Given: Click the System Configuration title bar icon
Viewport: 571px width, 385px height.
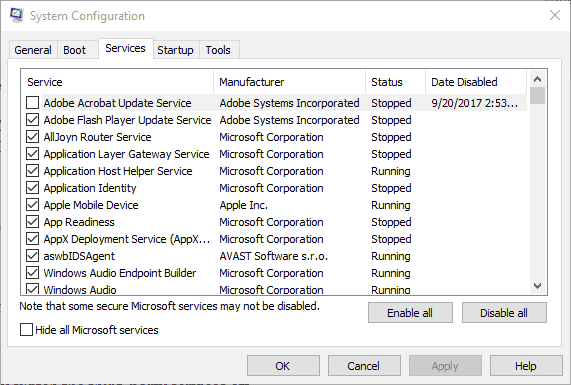Looking at the screenshot, I should (16, 15).
